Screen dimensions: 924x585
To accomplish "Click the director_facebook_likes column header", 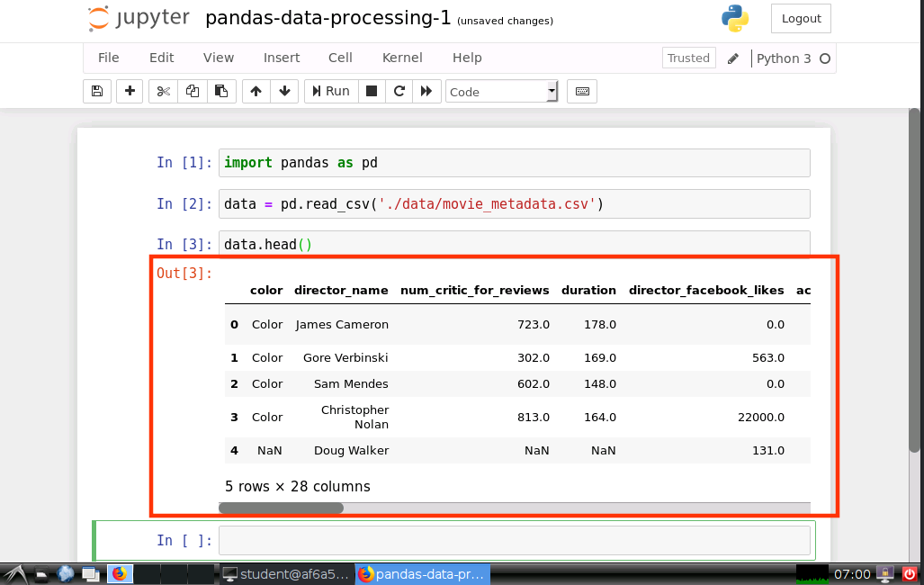I will (x=706, y=290).
